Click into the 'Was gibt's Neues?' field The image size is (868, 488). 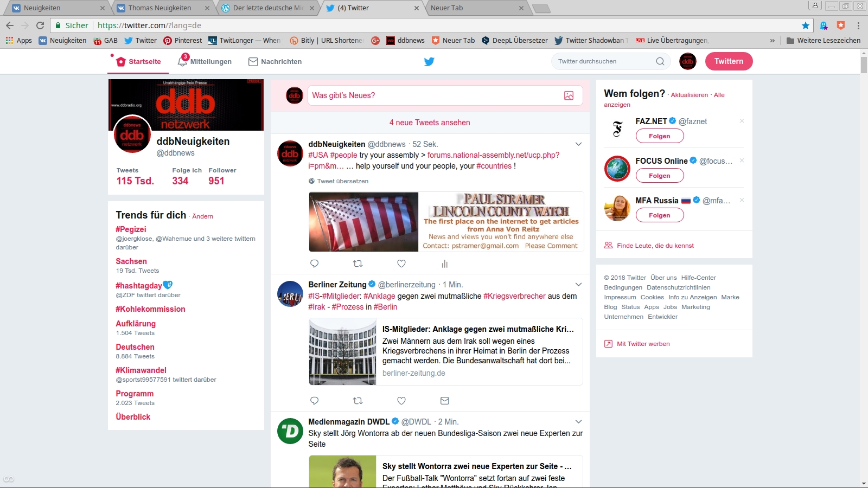(434, 95)
